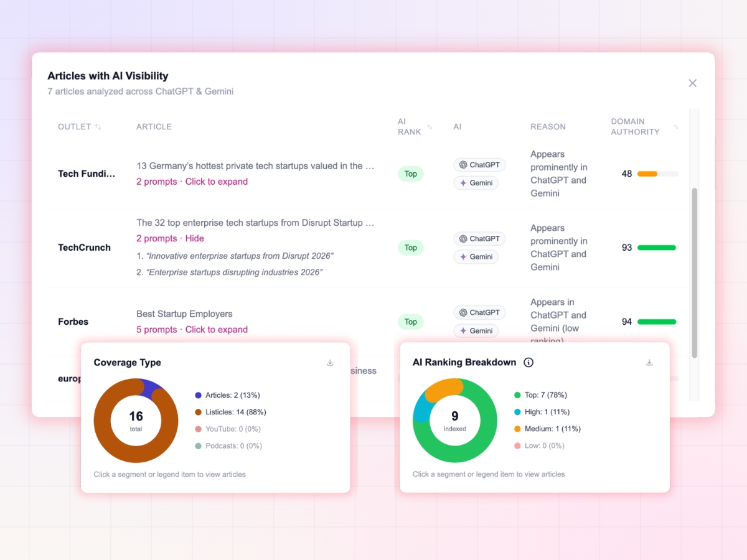The width and height of the screenshot is (747, 560).
Task: Open the 13 Germany's hottest startups article
Action: click(255, 166)
